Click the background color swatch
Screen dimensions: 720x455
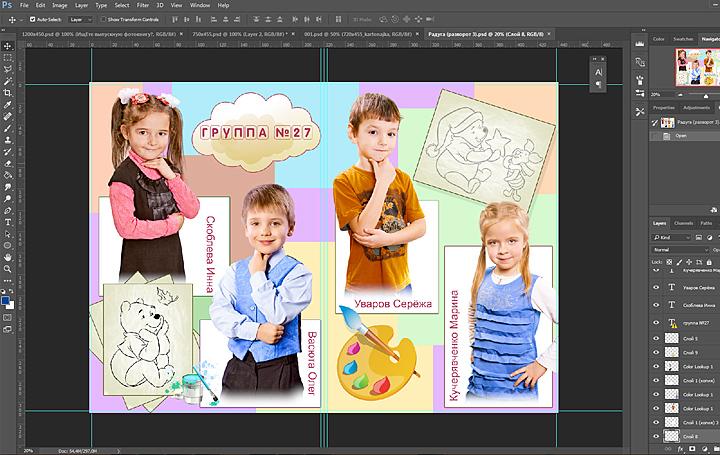click(10, 305)
